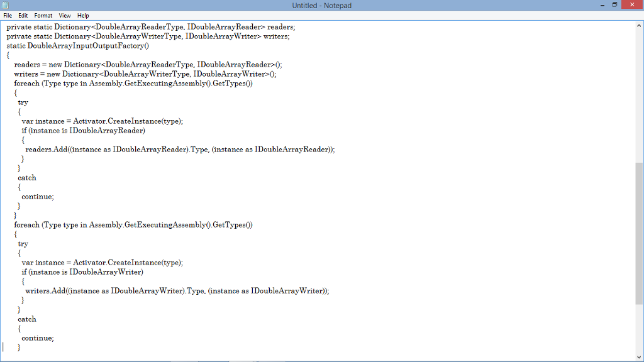This screenshot has width=644, height=362.
Task: Click the vertical scrollbar up arrow
Action: coord(639,26)
